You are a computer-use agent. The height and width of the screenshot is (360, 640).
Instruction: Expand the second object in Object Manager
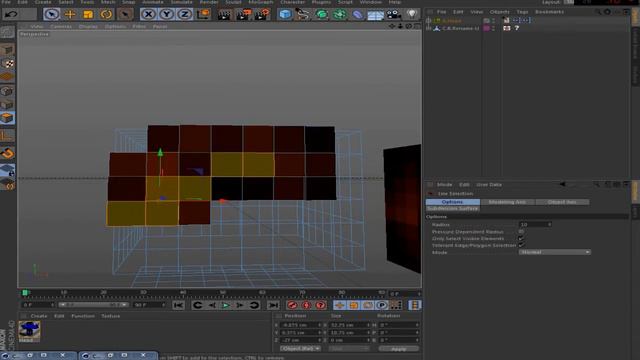click(429, 28)
